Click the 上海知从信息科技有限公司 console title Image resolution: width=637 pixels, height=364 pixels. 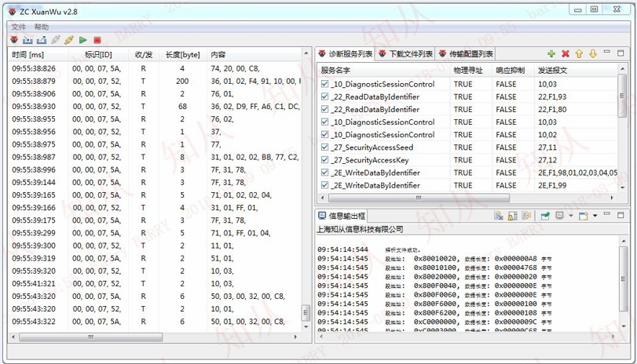point(360,229)
